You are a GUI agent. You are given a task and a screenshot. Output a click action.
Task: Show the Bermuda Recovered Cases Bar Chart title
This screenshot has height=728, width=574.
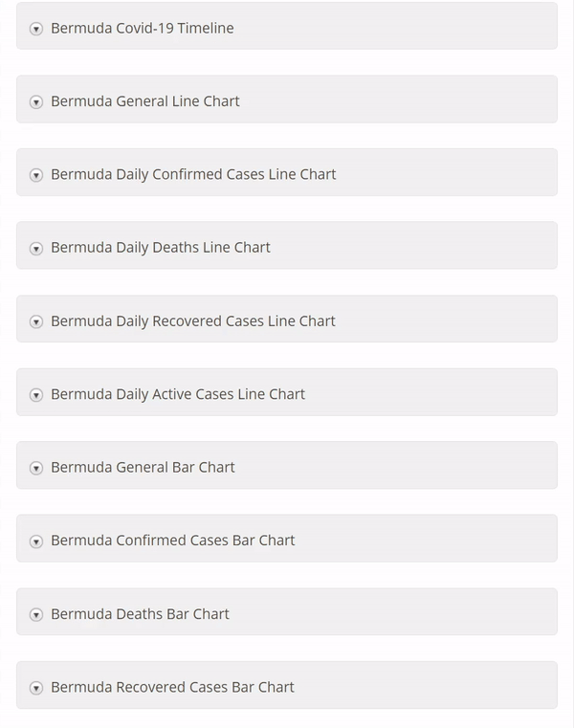172,686
